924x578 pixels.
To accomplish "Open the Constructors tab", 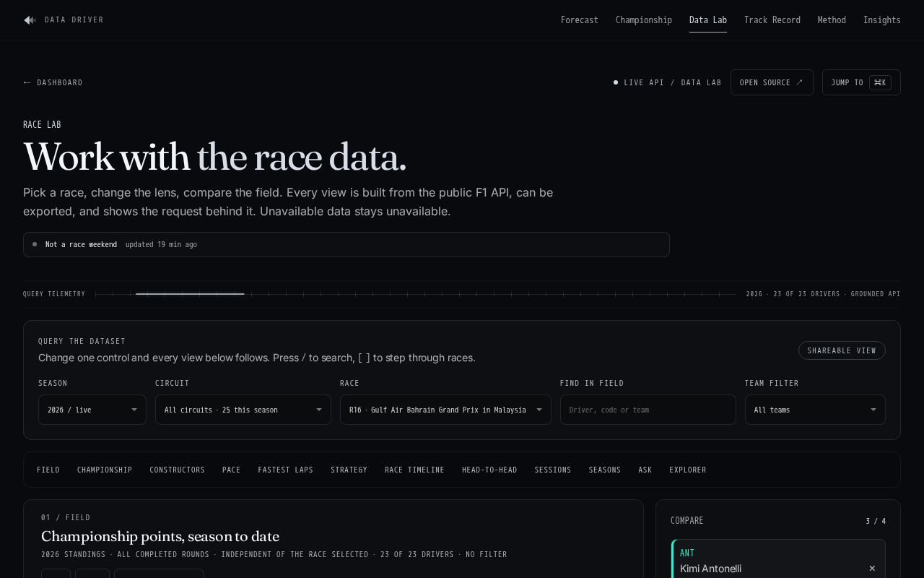I will click(178, 470).
